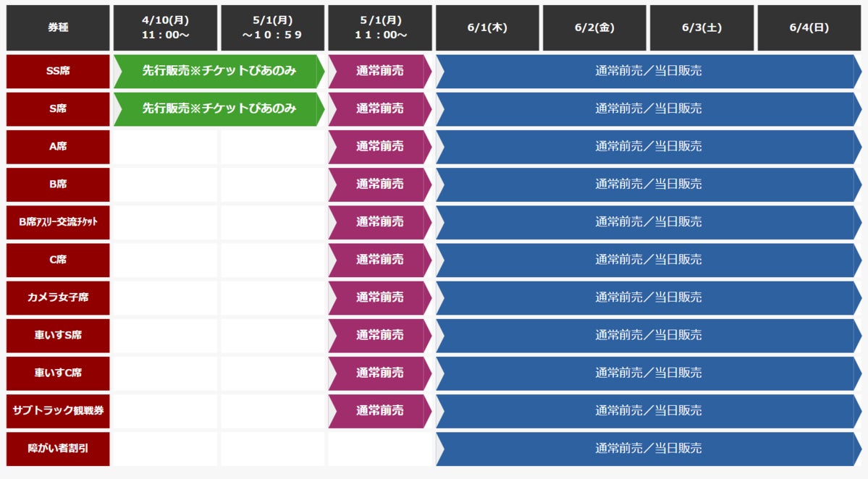
Task: Click the 障がい者割引 row label
Action: pyautogui.click(x=58, y=449)
